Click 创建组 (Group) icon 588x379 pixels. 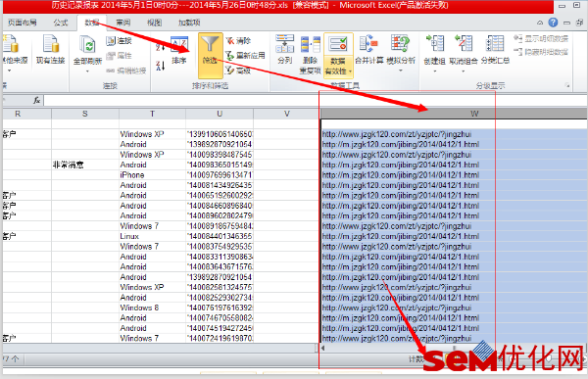pos(434,44)
